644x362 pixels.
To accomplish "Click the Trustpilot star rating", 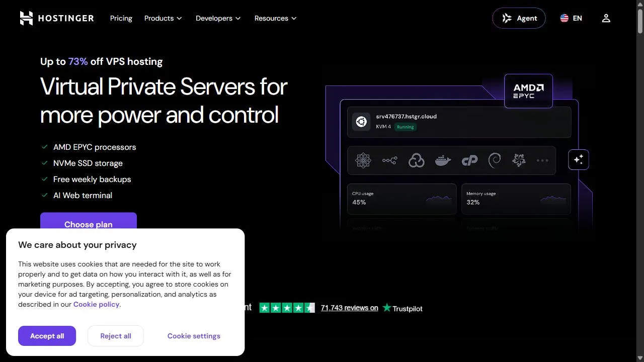I will (287, 308).
